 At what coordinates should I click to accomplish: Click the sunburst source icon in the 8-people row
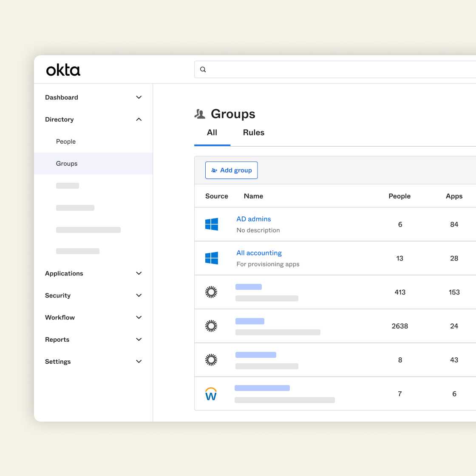pyautogui.click(x=211, y=360)
